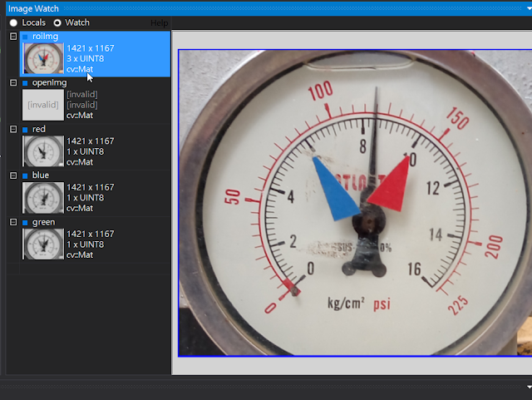Image resolution: width=532 pixels, height=400 pixels.
Task: Click the openImg invalid thumbnail
Action: [43, 105]
